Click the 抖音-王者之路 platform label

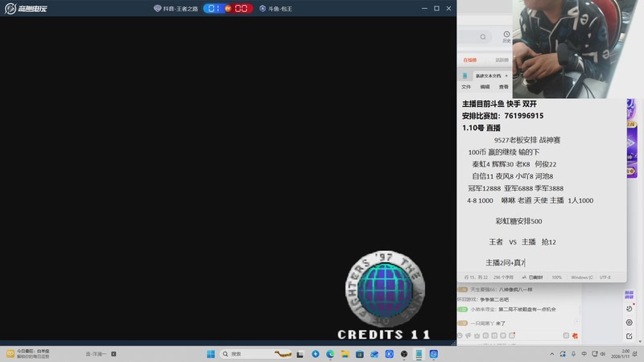[x=175, y=8]
